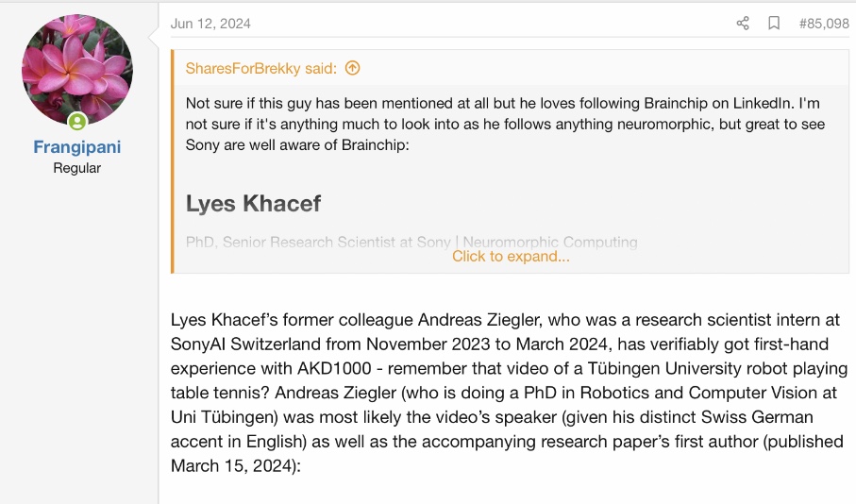This screenshot has height=504, width=856.
Task: Expand the quote via Click to expand
Action: click(511, 256)
